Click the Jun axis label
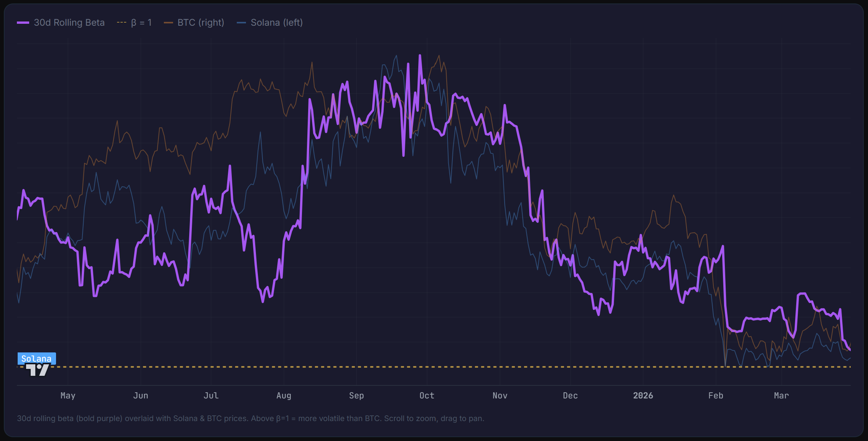 (x=141, y=395)
